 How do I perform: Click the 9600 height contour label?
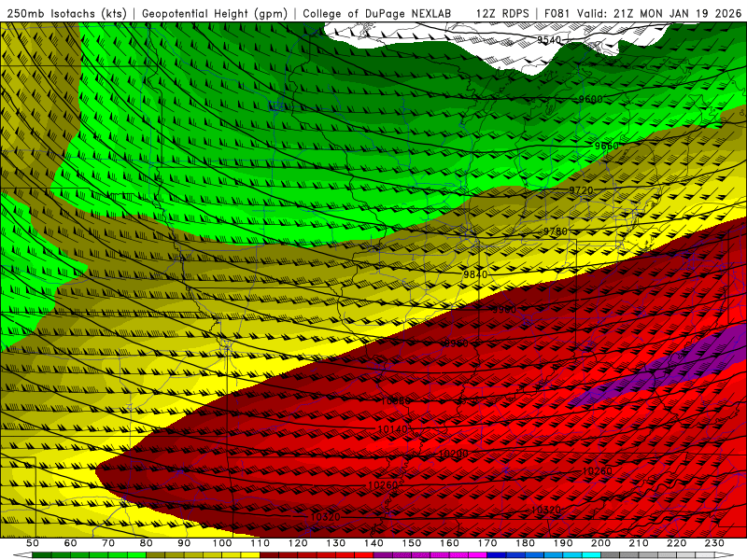(591, 99)
